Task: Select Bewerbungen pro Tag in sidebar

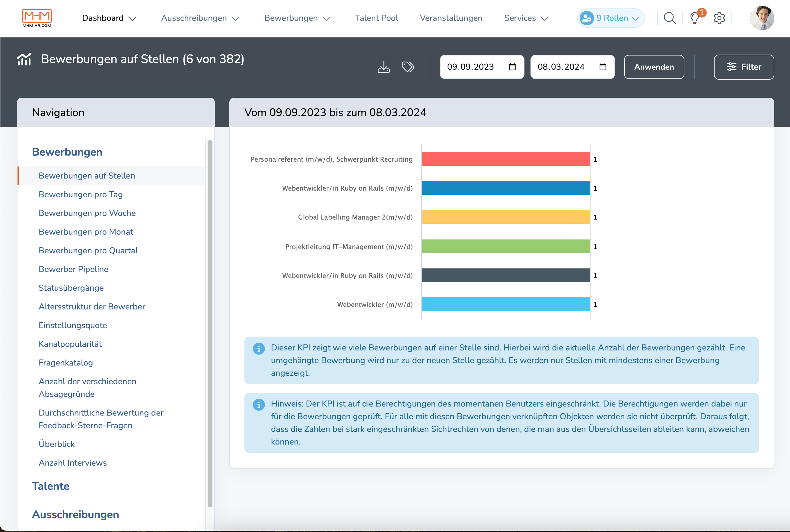Action: (x=80, y=194)
